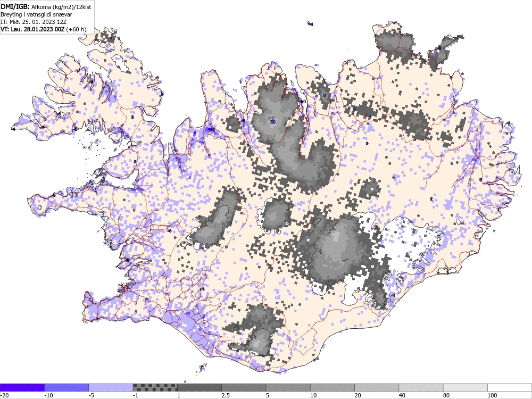Click the 'DMI/IGB: Afkoma (kg/m2)/12klst' title line
The height and width of the screenshot is (399, 532).
coord(46,7)
